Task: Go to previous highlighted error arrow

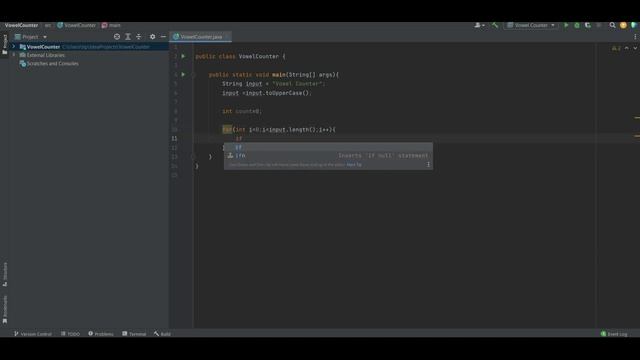Action: point(627,48)
